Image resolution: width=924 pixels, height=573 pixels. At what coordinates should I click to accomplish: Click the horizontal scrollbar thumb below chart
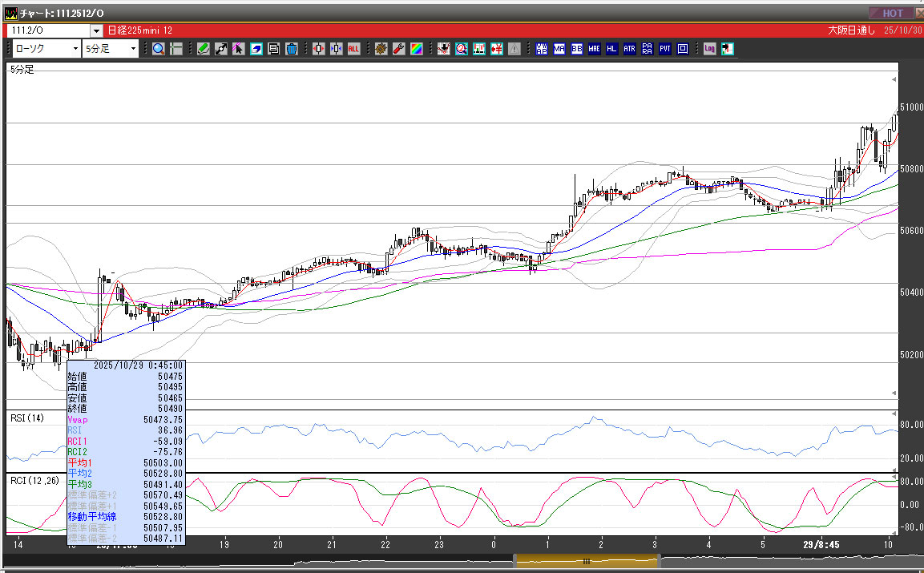coord(586,562)
